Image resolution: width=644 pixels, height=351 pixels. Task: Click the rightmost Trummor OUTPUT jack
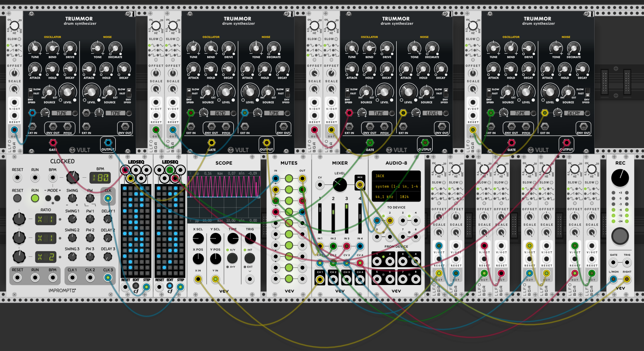tap(566, 143)
